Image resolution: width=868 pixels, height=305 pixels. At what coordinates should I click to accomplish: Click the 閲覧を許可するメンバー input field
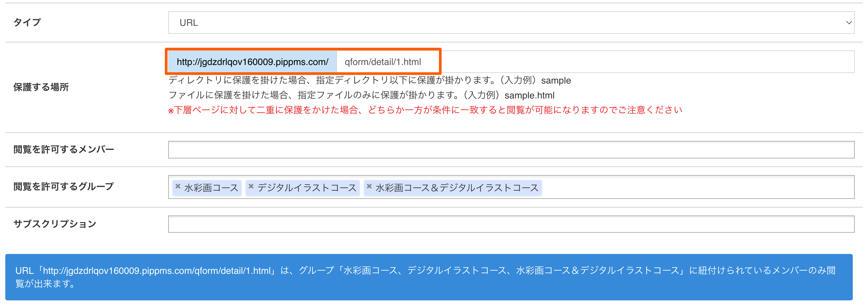coord(511,150)
